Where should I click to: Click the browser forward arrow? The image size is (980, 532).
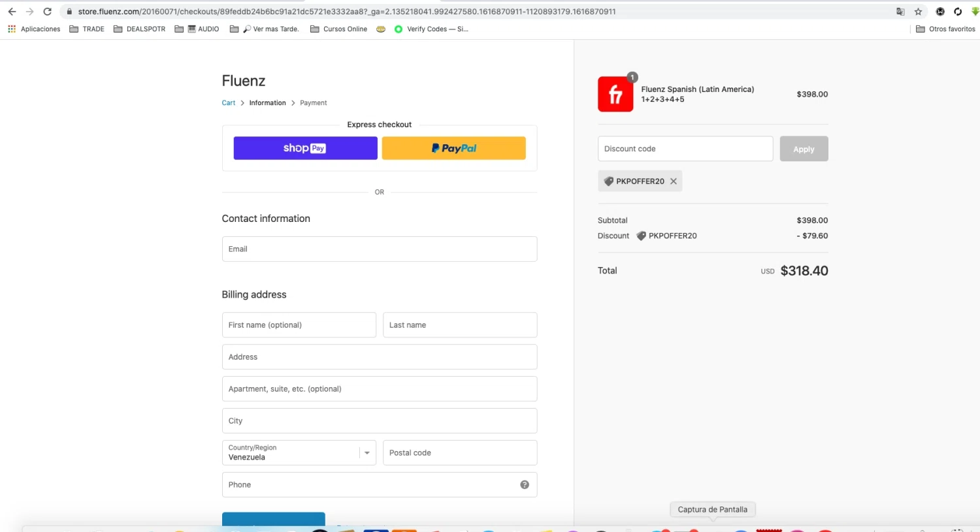(29, 12)
